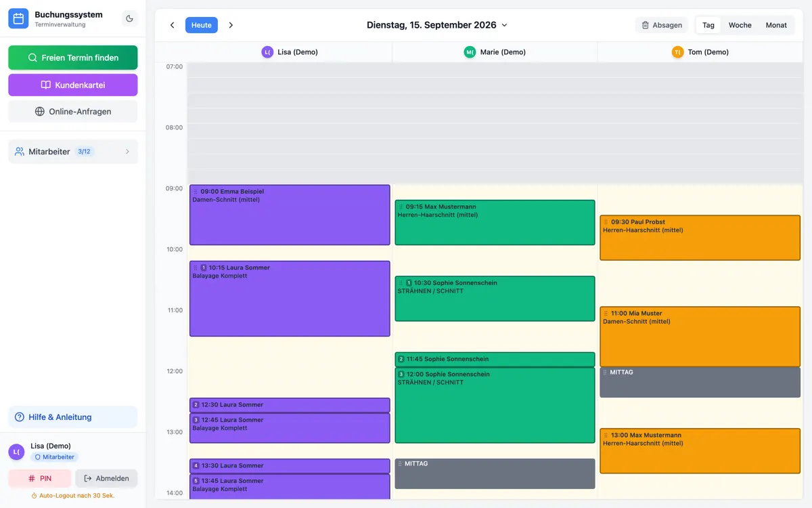The height and width of the screenshot is (508, 812).
Task: Click step badge 4 on 13:30 Laura Sommer
Action: pos(196,466)
